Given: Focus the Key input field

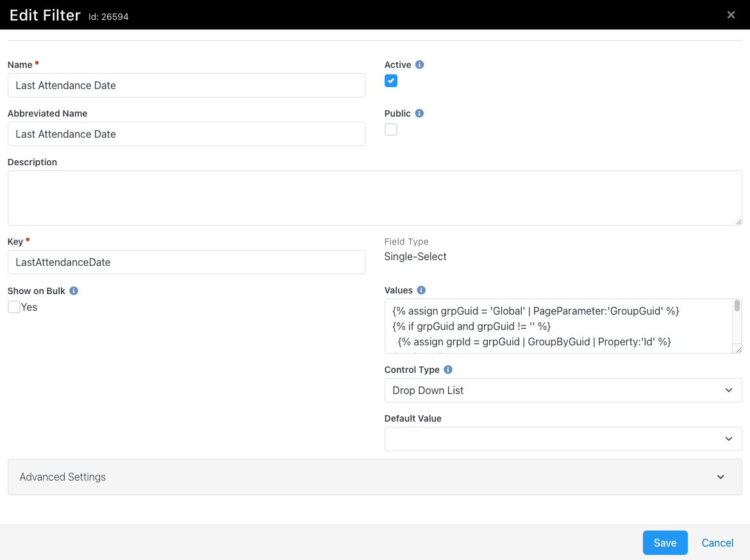Looking at the screenshot, I should point(186,262).
